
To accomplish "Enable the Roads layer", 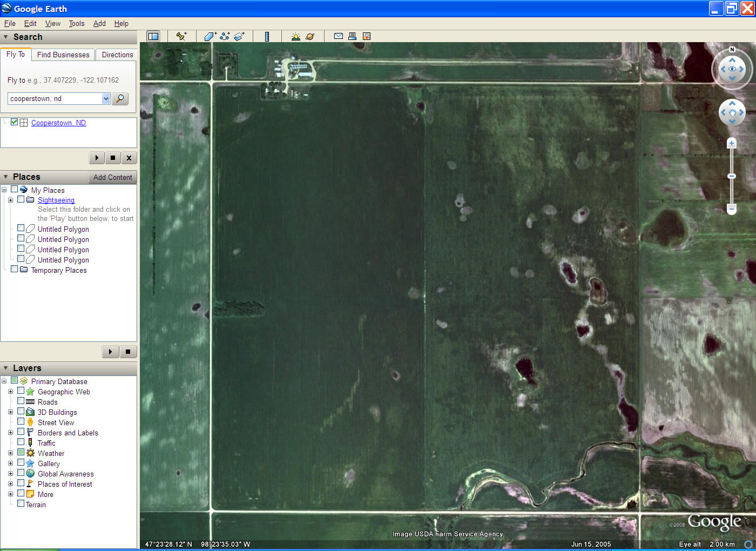I will click(x=21, y=401).
